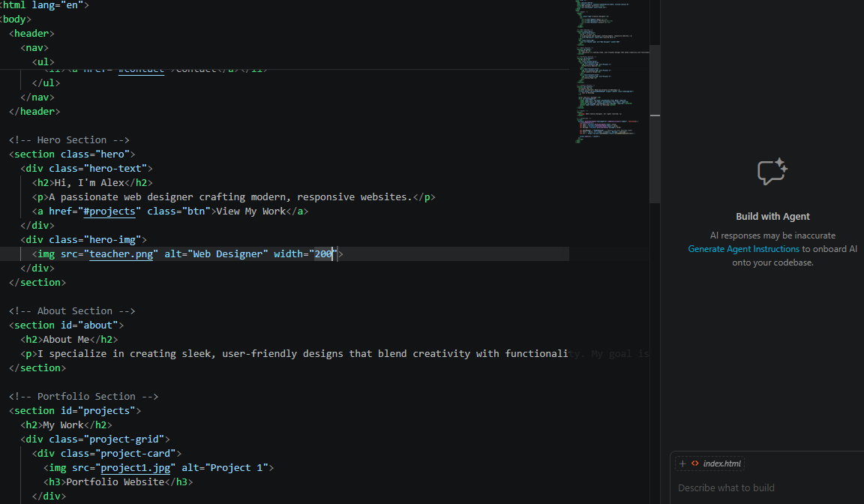This screenshot has width=864, height=504.
Task: Follow the project1.jpg source link
Action: pyautogui.click(x=136, y=468)
